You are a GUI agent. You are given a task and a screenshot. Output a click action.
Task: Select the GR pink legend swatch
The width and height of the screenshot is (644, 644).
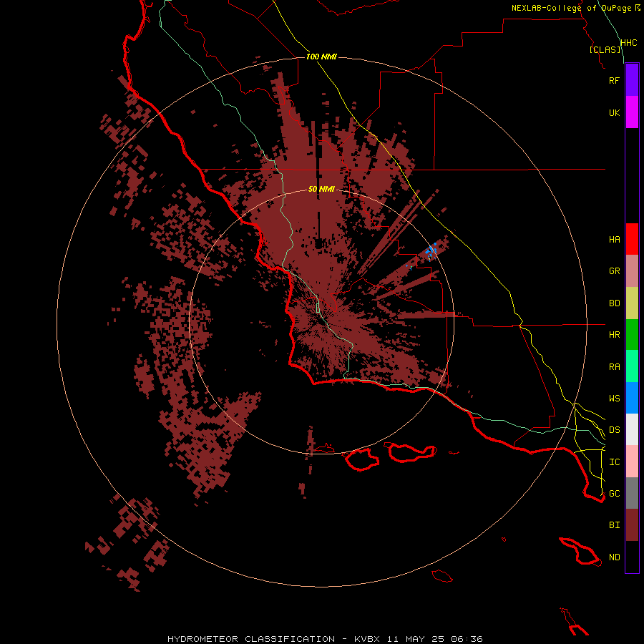pos(632,271)
